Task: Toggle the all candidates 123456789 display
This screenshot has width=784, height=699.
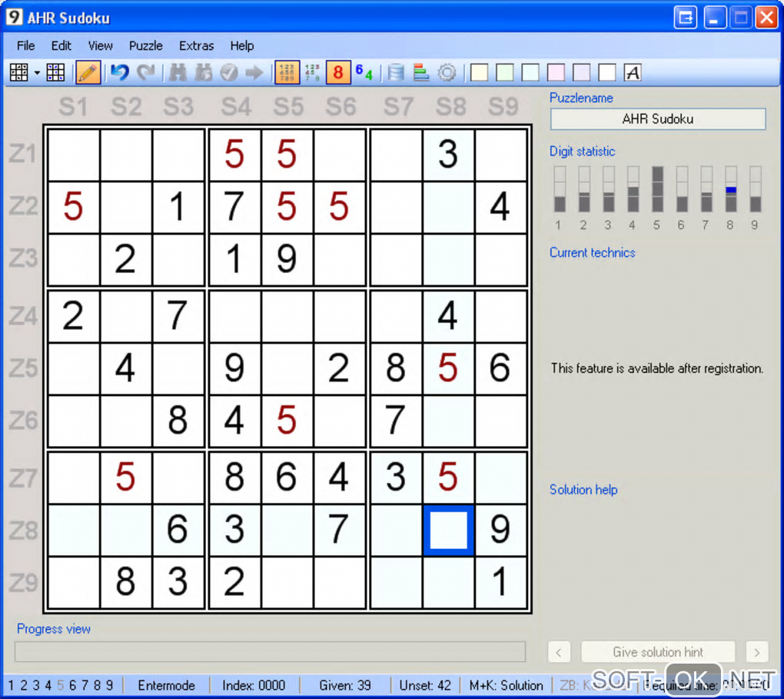Action: click(287, 72)
